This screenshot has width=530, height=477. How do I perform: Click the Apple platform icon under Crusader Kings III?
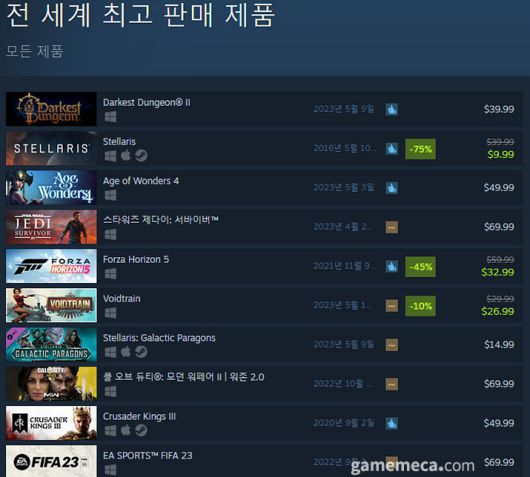(x=126, y=430)
